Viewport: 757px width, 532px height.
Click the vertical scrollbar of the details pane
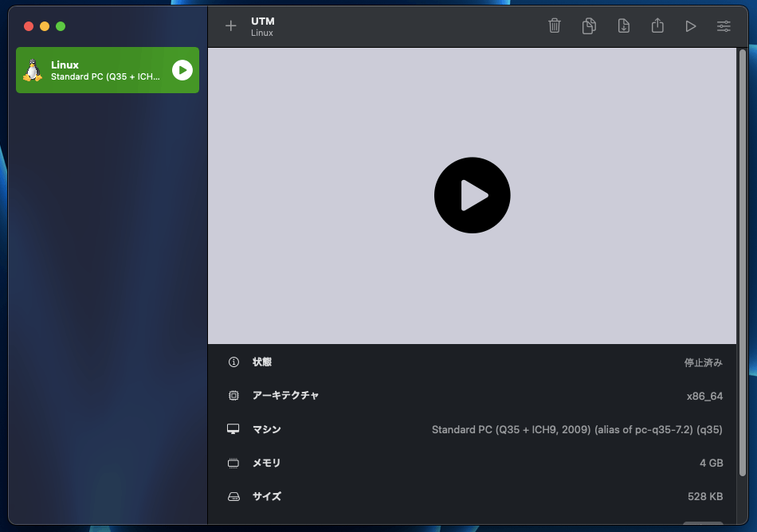[743, 263]
